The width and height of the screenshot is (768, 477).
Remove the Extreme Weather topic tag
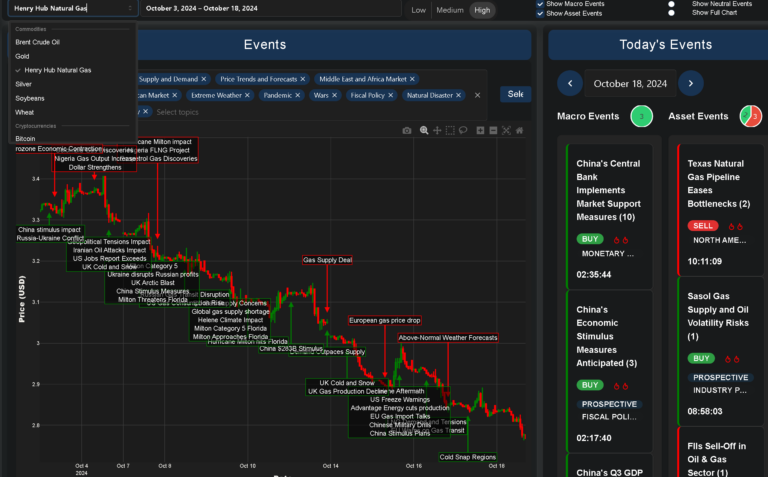click(x=249, y=95)
